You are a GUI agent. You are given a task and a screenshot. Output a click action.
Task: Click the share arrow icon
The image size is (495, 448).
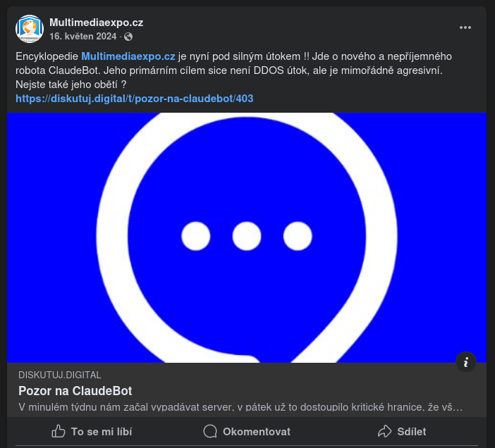point(384,431)
